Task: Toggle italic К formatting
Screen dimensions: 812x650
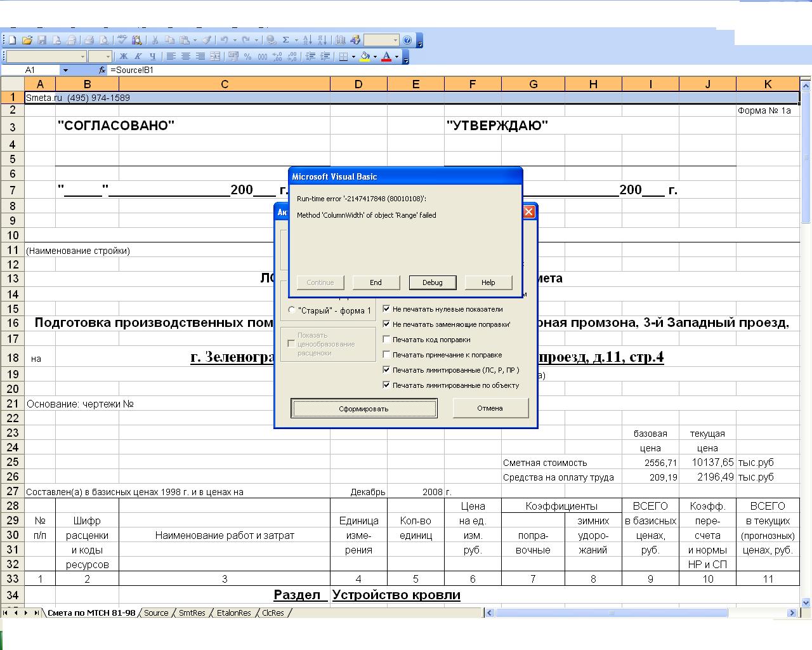Action: 138,56
